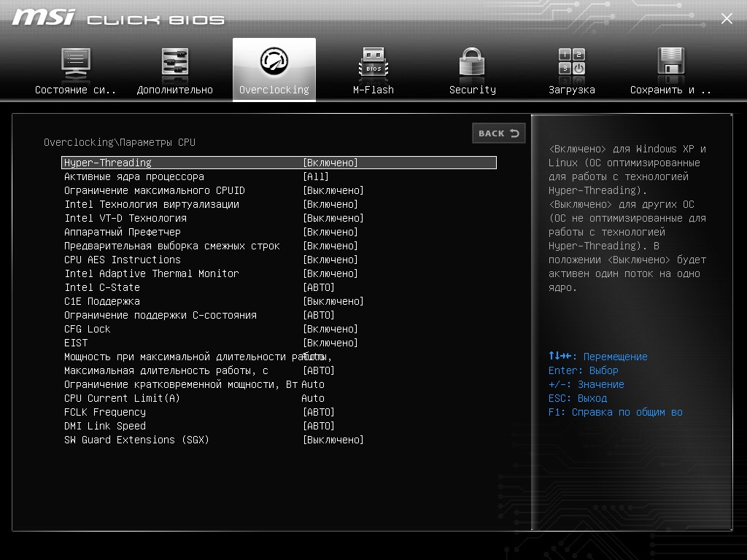Open the Security padlock icon
Screen dimensions: 747x560
(x=472, y=63)
